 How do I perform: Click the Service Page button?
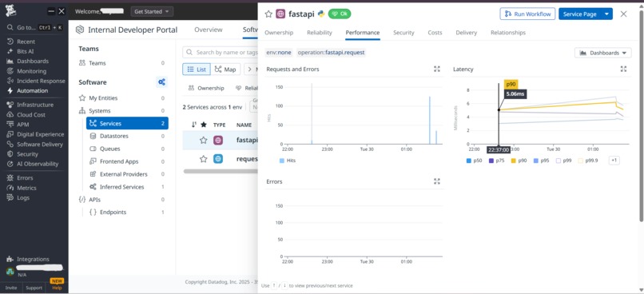point(579,14)
